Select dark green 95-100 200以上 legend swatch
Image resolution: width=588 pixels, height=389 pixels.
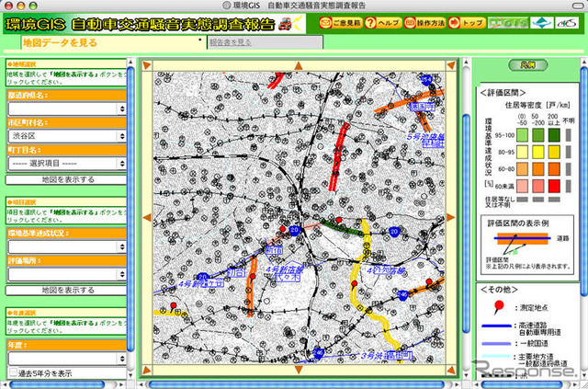[x=553, y=135]
